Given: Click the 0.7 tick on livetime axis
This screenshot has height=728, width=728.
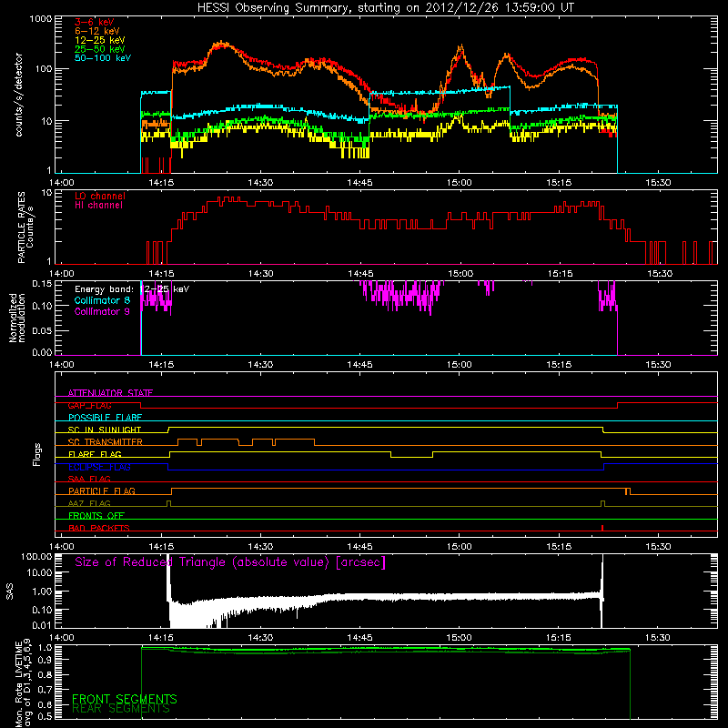Looking at the screenshot, I should click(45, 690).
